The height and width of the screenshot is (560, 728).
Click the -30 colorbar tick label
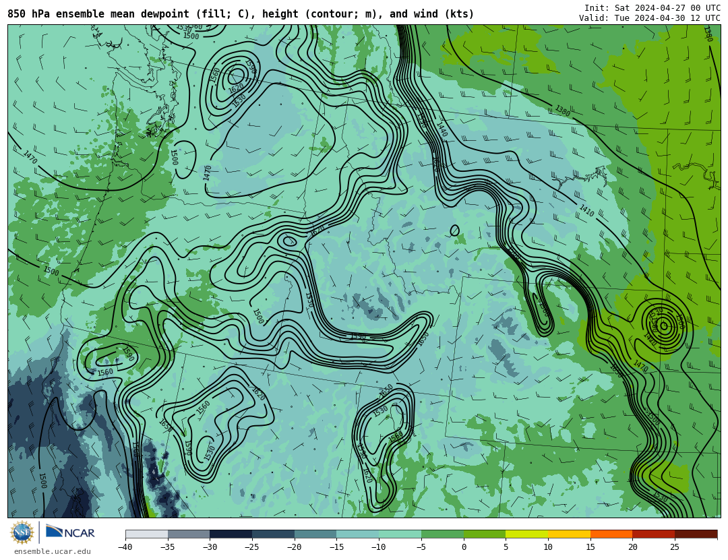pos(210,547)
